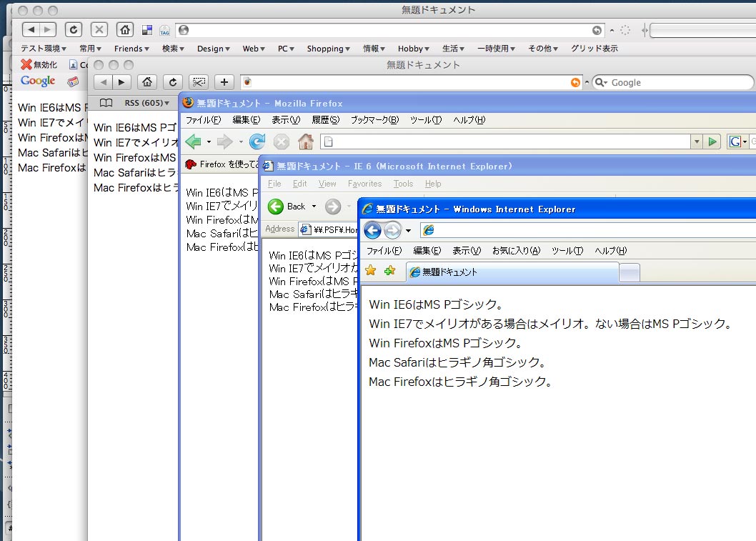756x541 pixels.
Task: Expand the Shopping bookmark folder
Action: (x=329, y=48)
